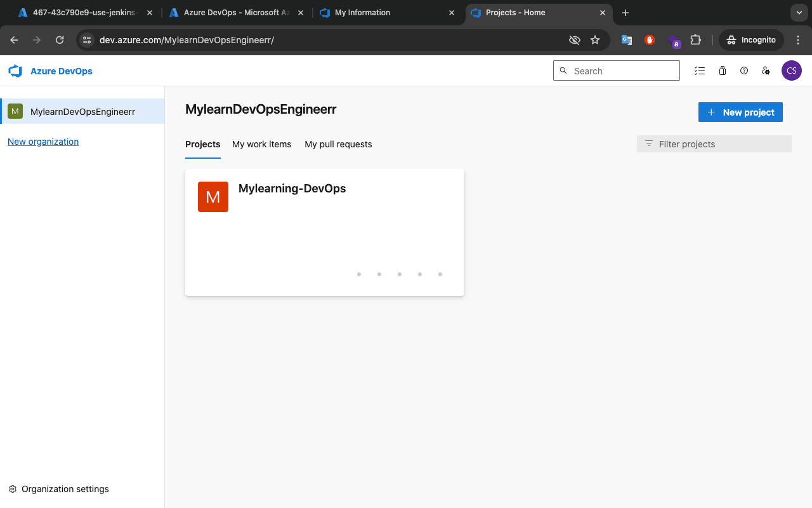Click the Azure DevOps header text
This screenshot has width=812, height=508.
click(x=62, y=71)
